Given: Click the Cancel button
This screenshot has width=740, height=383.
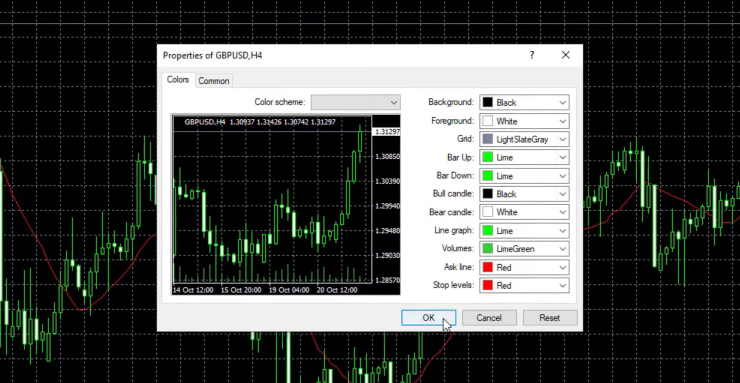Looking at the screenshot, I should [489, 317].
